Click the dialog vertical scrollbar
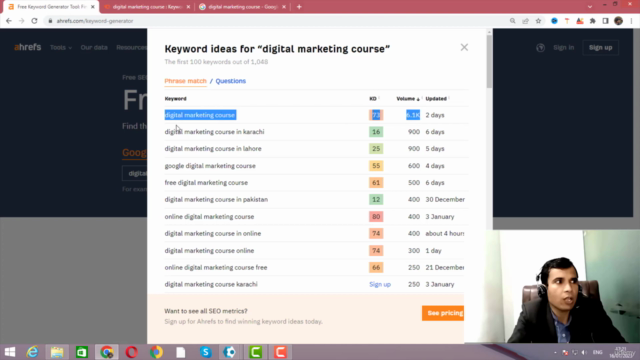Screen dimensions: 640x360 489,61
